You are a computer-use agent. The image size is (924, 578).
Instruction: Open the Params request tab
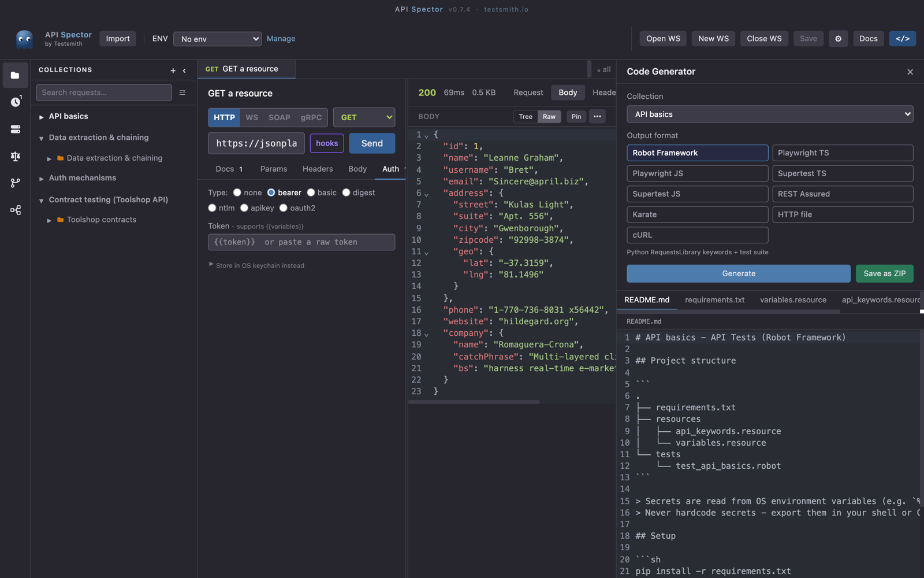pyautogui.click(x=273, y=169)
